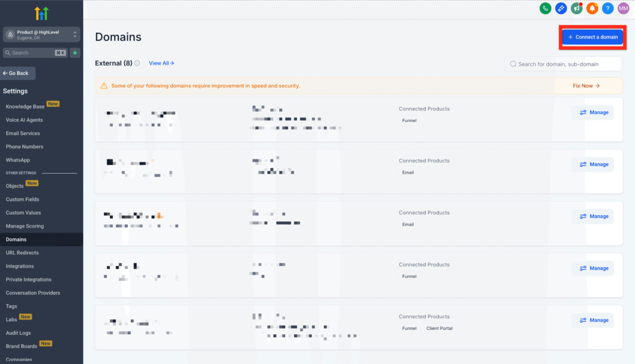The height and width of the screenshot is (364, 635).
Task: Open the blue AI sparkle icon
Action: tap(561, 8)
